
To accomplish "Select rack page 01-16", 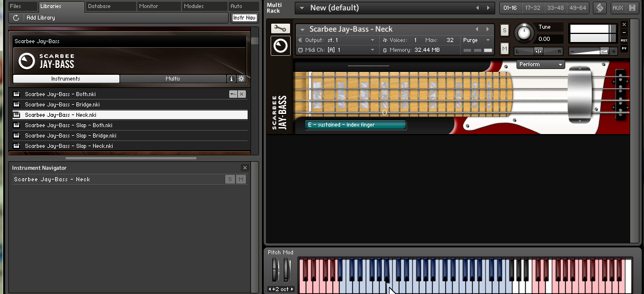I will click(510, 8).
